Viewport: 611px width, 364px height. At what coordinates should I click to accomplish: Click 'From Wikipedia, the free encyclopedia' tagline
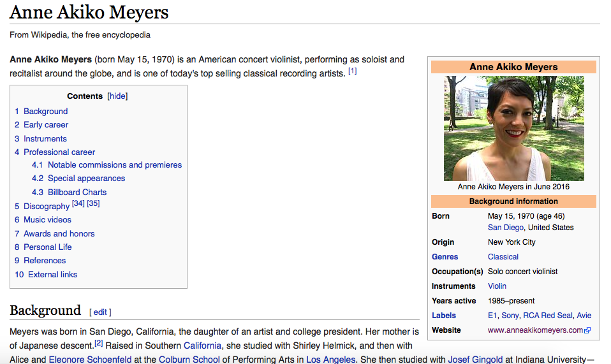80,35
